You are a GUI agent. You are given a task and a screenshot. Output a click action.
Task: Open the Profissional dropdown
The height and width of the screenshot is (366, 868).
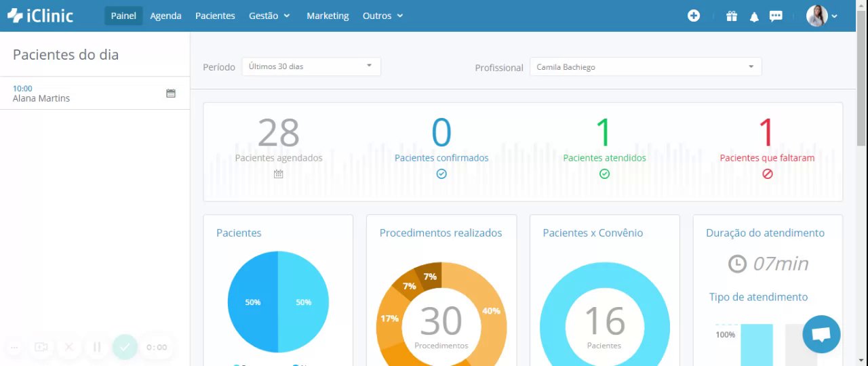click(x=646, y=67)
